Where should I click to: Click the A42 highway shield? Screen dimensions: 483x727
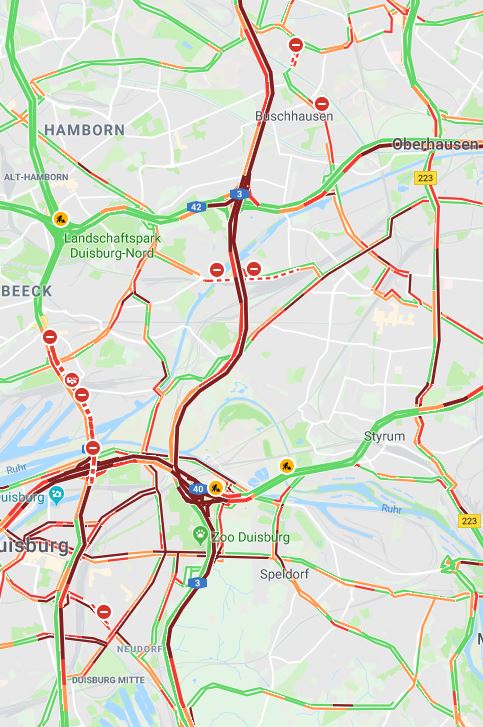tap(197, 207)
